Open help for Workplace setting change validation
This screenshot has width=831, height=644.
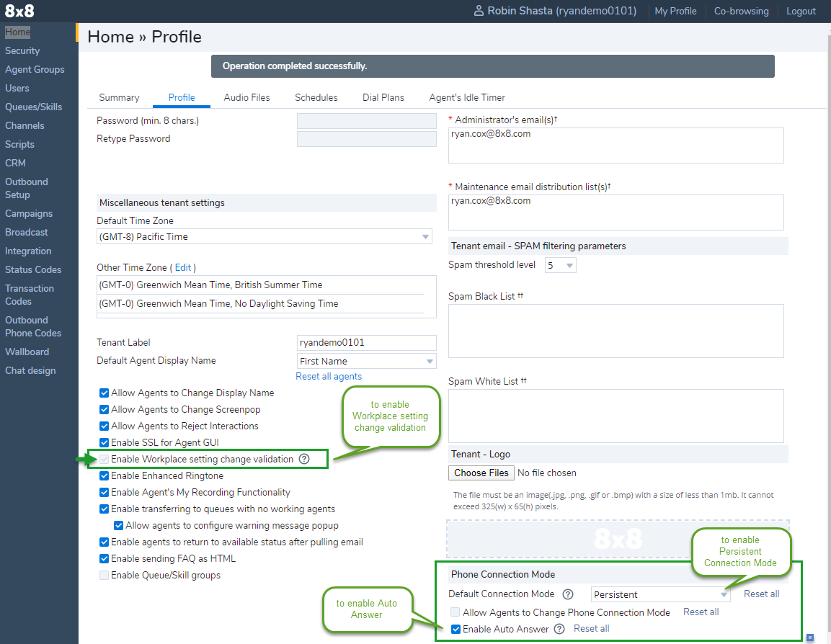pos(304,459)
